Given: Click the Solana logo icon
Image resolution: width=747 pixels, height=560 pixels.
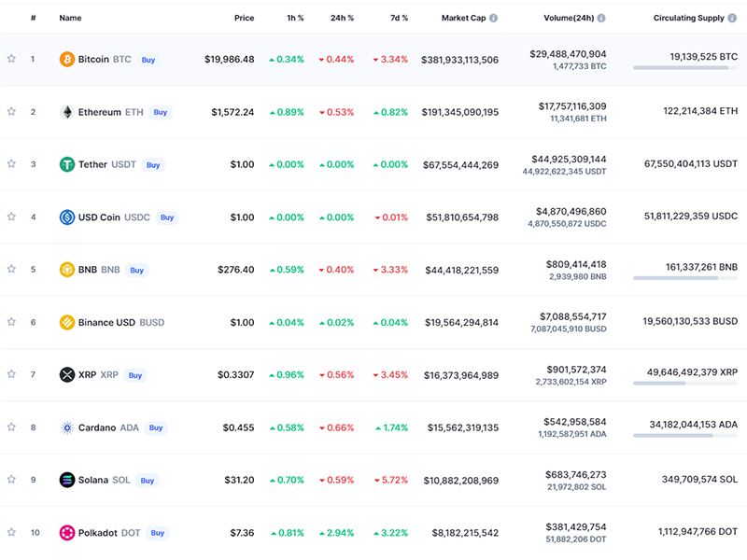Looking at the screenshot, I should click(67, 481).
